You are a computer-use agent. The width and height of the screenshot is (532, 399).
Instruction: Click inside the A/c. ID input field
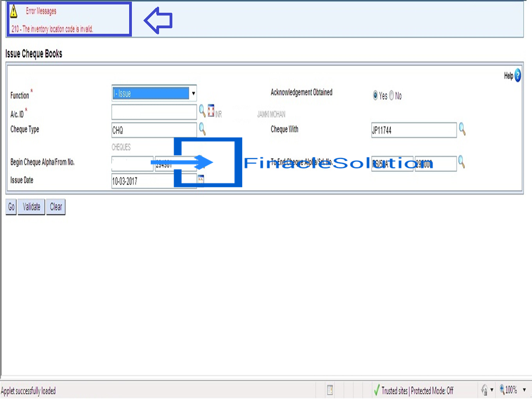(154, 112)
